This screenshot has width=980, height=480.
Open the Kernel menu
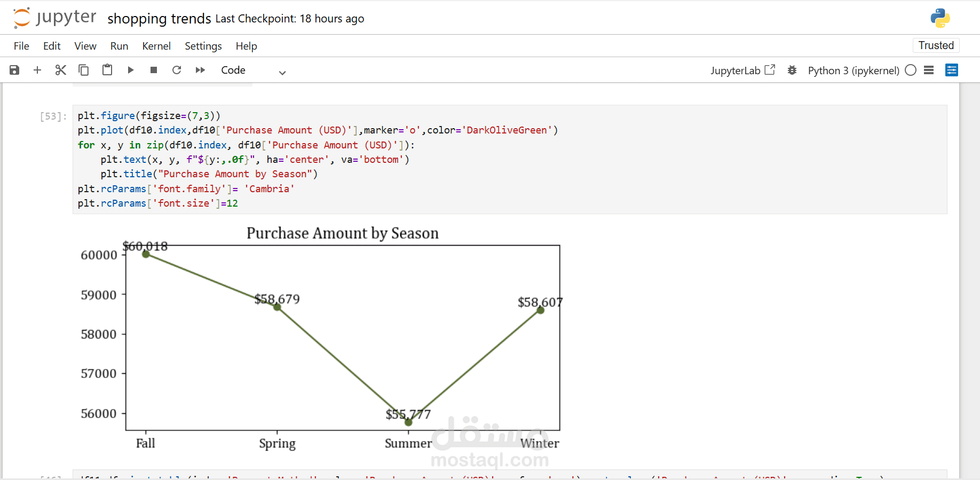(x=156, y=46)
